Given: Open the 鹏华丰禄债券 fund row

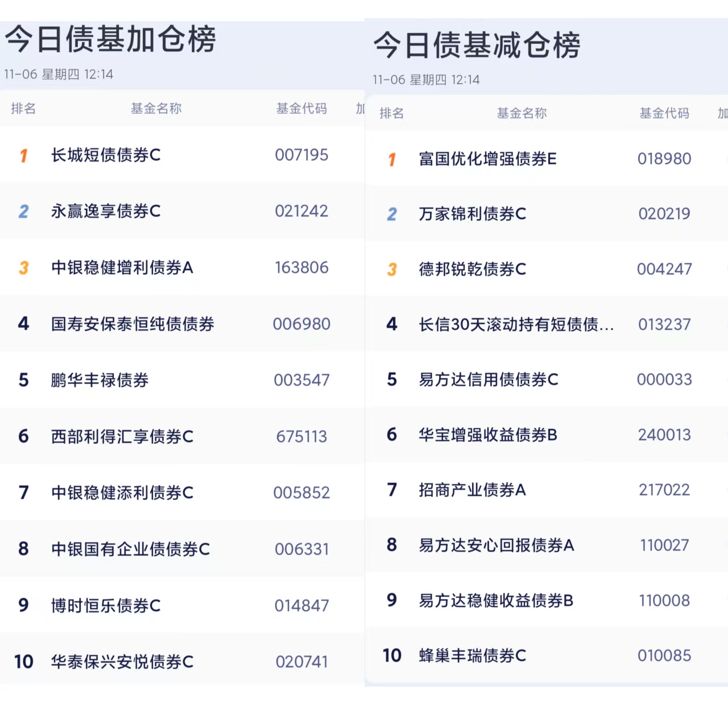Looking at the screenshot, I should coord(100,380).
